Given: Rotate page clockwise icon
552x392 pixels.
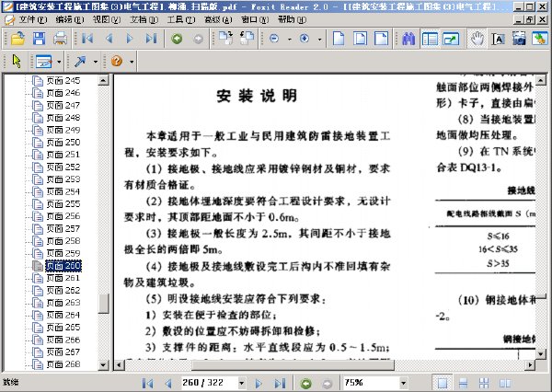Looking at the screenshot, I should pyautogui.click(x=225, y=39).
